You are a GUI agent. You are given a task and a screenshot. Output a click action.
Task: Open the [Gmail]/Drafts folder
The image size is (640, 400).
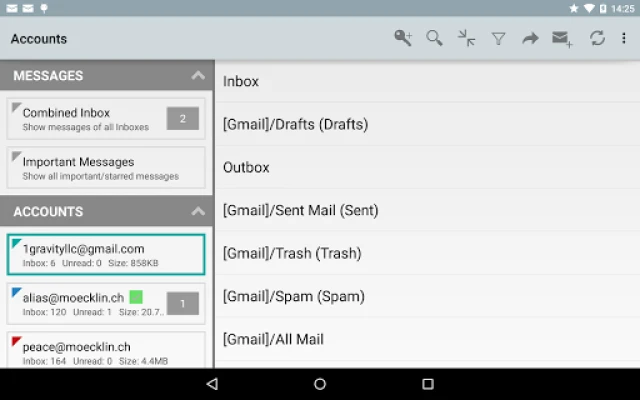(427, 124)
